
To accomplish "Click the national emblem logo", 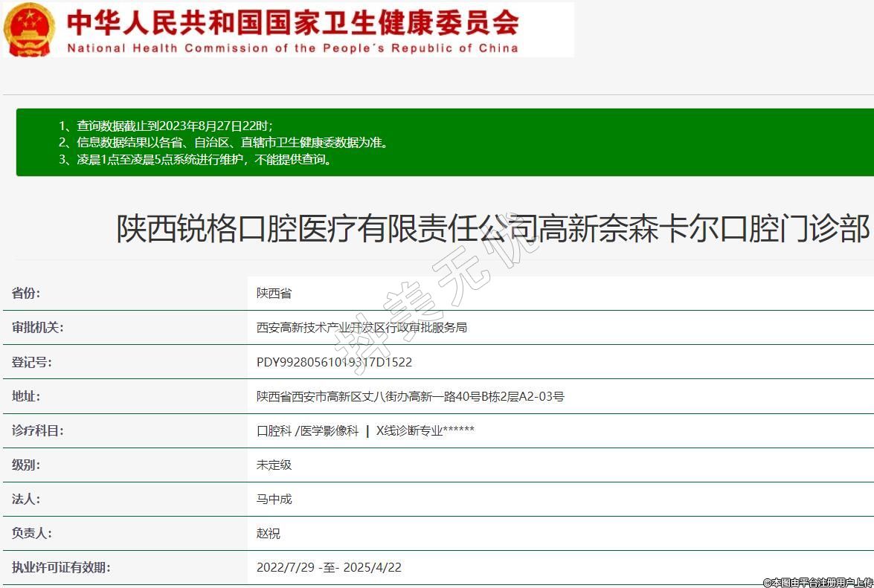I will pyautogui.click(x=30, y=29).
